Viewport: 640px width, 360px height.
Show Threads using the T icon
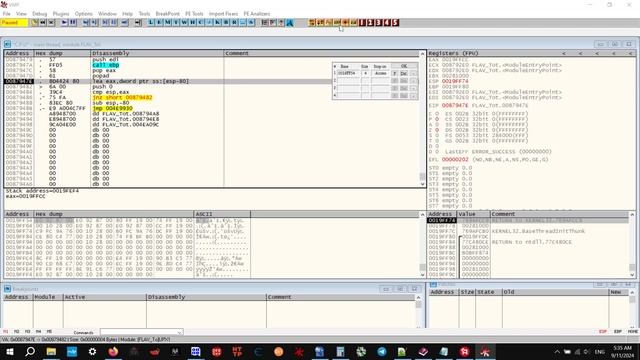point(176,22)
